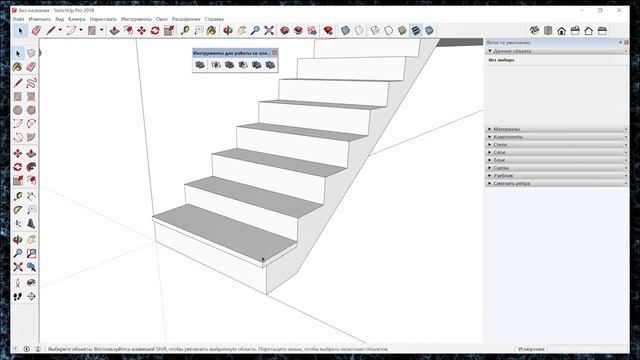Open the Расширения menu

(186, 19)
